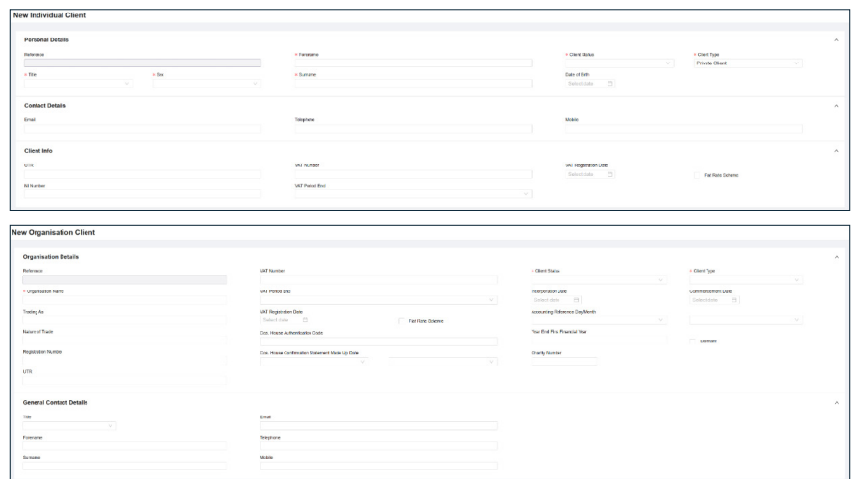Open the Incorporation Date calendar picker
The width and height of the screenshot is (868, 479).
577,301
